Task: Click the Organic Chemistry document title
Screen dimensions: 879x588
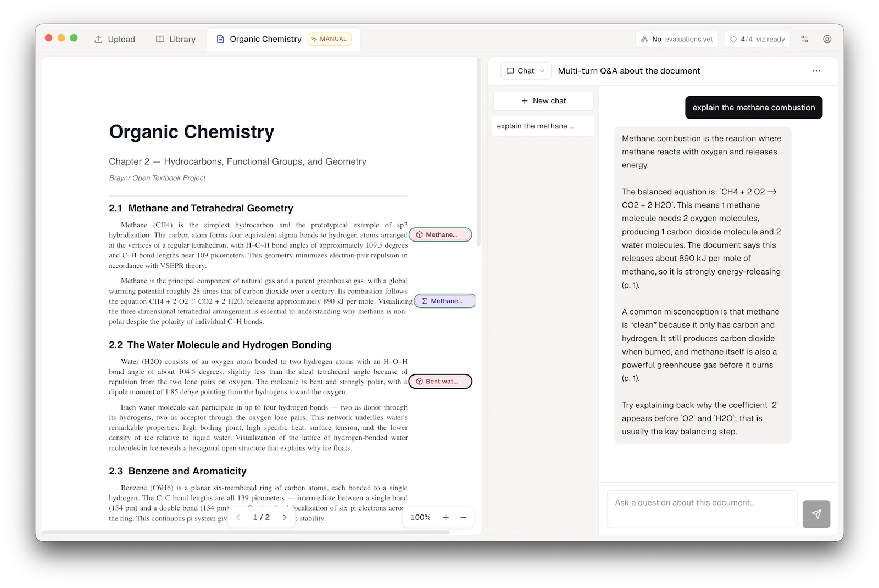Action: 192,132
